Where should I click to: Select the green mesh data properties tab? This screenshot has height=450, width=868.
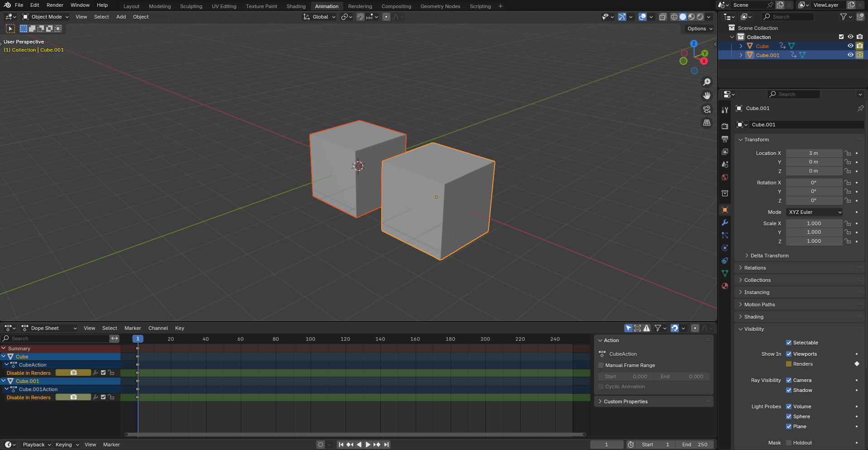(724, 273)
